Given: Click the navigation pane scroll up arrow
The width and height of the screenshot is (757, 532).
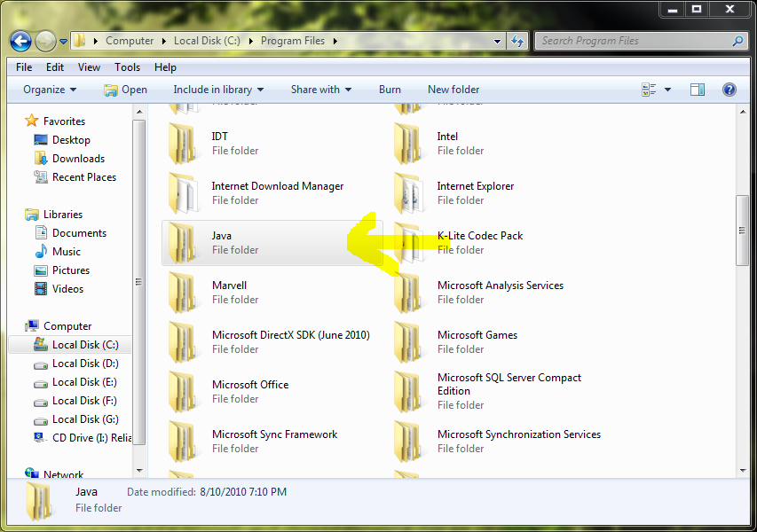Looking at the screenshot, I should point(139,112).
